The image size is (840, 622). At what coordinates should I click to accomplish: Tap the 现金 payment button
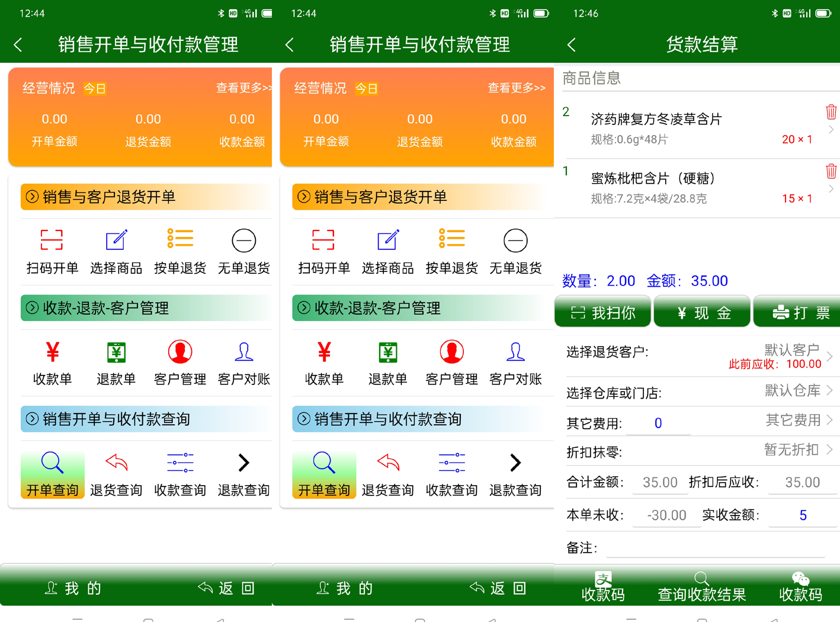point(702,312)
